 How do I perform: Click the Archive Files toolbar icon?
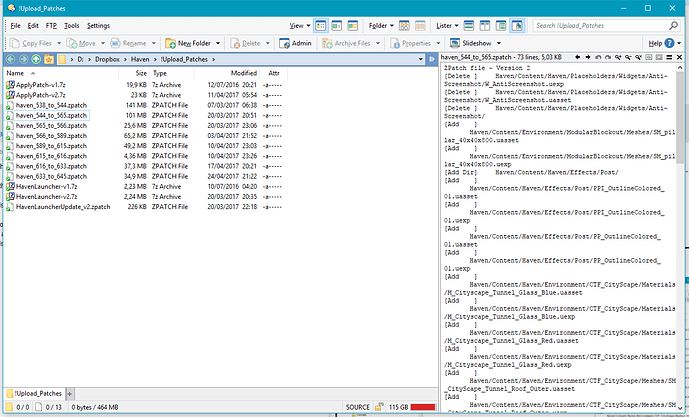tap(327, 44)
